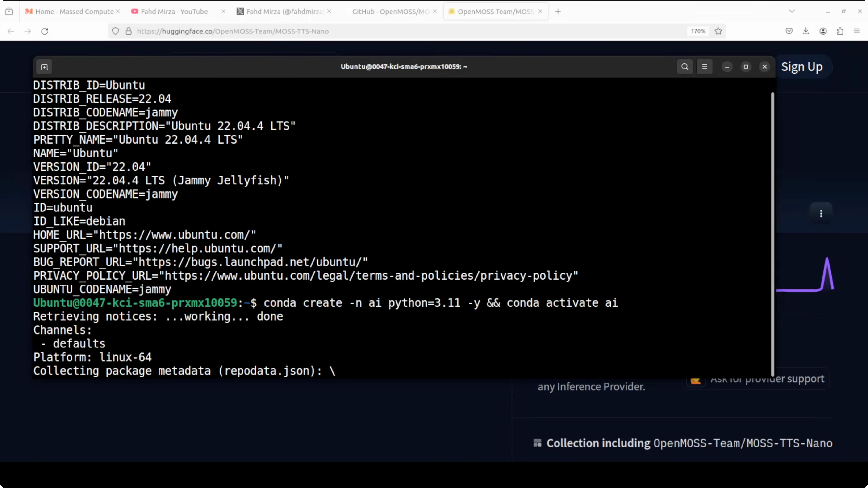The width and height of the screenshot is (868, 488).
Task: Click the tracking protection shield icon
Action: tap(116, 31)
